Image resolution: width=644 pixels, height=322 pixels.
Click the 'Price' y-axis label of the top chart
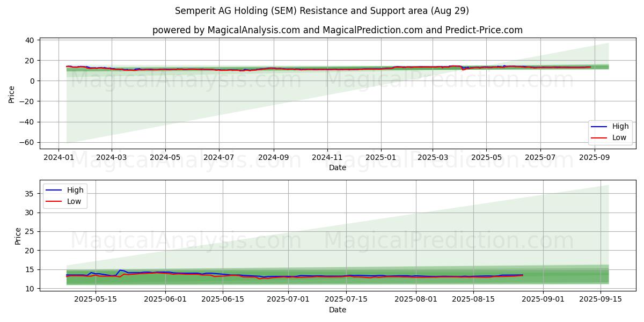pyautogui.click(x=12, y=94)
